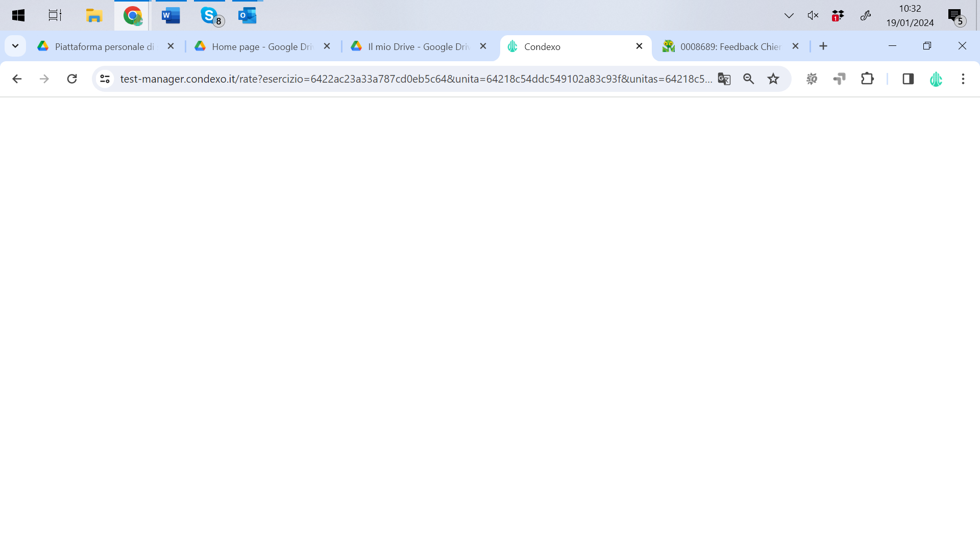Screen dimensions: 980x551
Task: Open the Extensions puzzle piece icon
Action: pyautogui.click(x=867, y=79)
